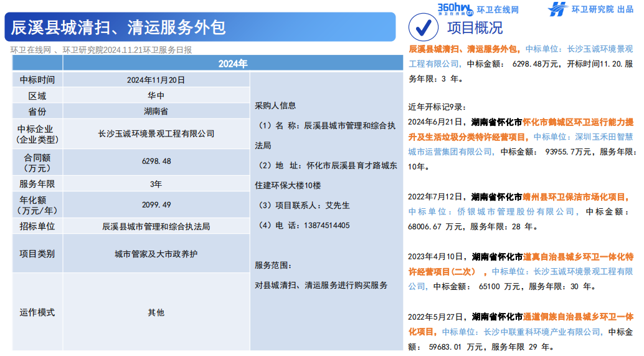Image resolution: width=644 pixels, height=356 pixels.
Task: Click the 360hw 环卫在线网 logo
Action: click(478, 9)
